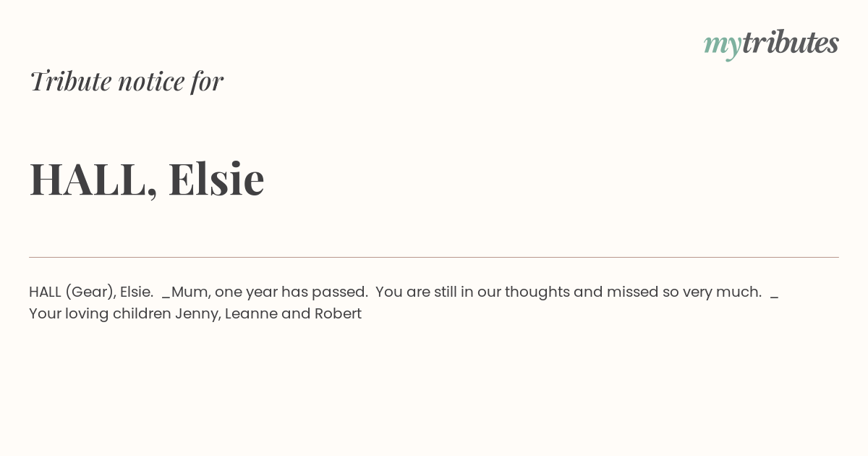Screen dimensions: 868x456
Task: Click the "HALL, Elsie" name heading
Action: point(147,179)
